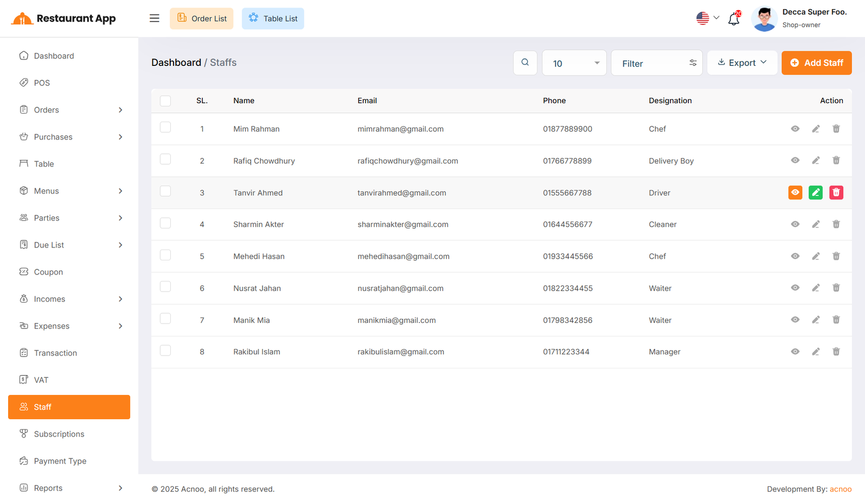Select the checkbox for Rafiq Chowdhury
Screen dimensions: 865x504
tap(165, 159)
